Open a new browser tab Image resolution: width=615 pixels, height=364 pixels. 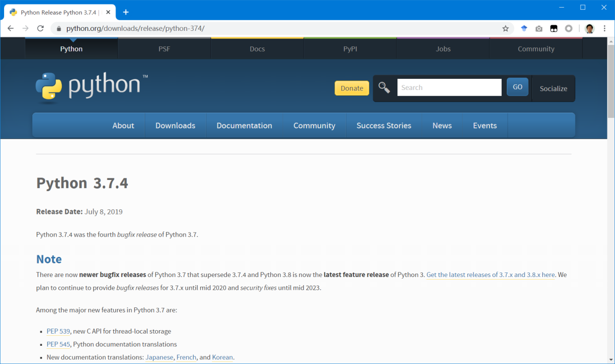126,12
